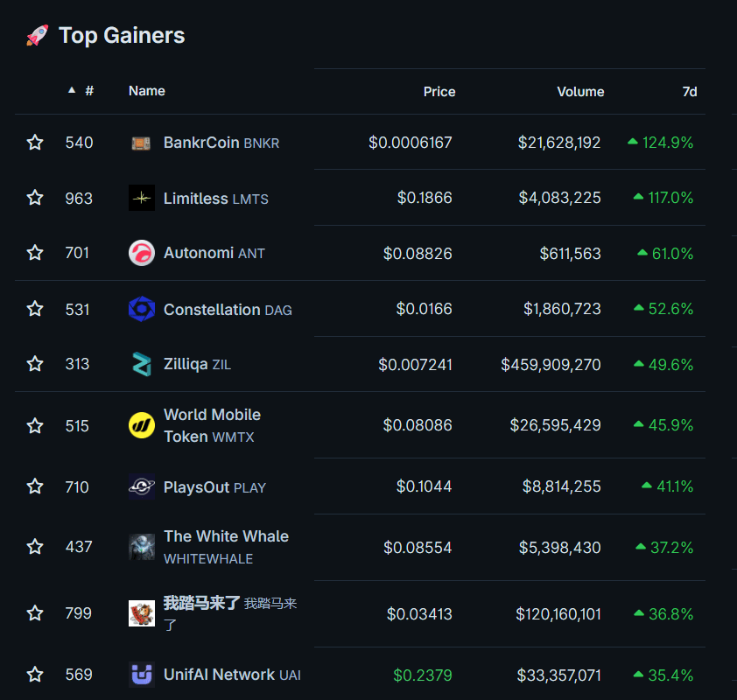The image size is (737, 700).
Task: Click PlaysOut volume $8,814,255
Action: [x=561, y=486]
